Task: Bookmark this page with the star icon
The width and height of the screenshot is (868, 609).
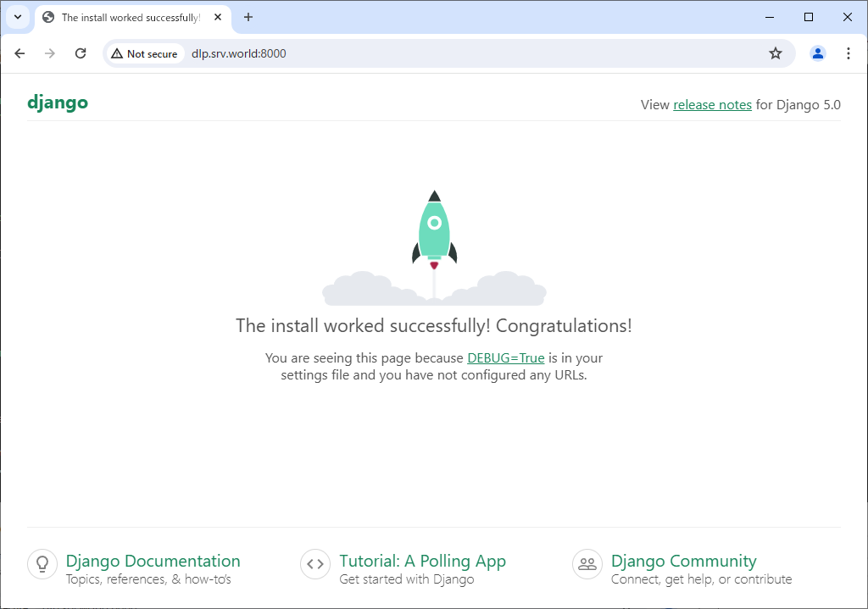Action: click(776, 53)
